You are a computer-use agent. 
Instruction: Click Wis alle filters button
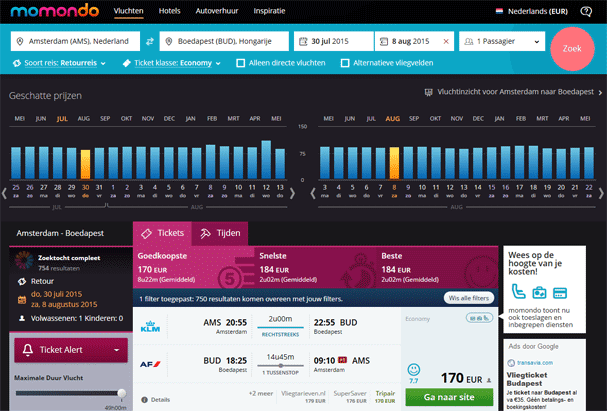469,298
